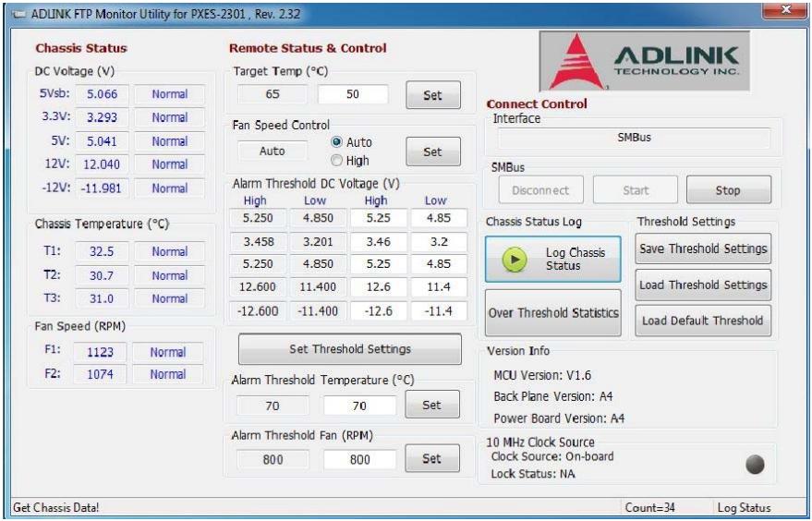Click the alarm fan RPM input showing 800
The image size is (812, 521).
click(x=359, y=459)
